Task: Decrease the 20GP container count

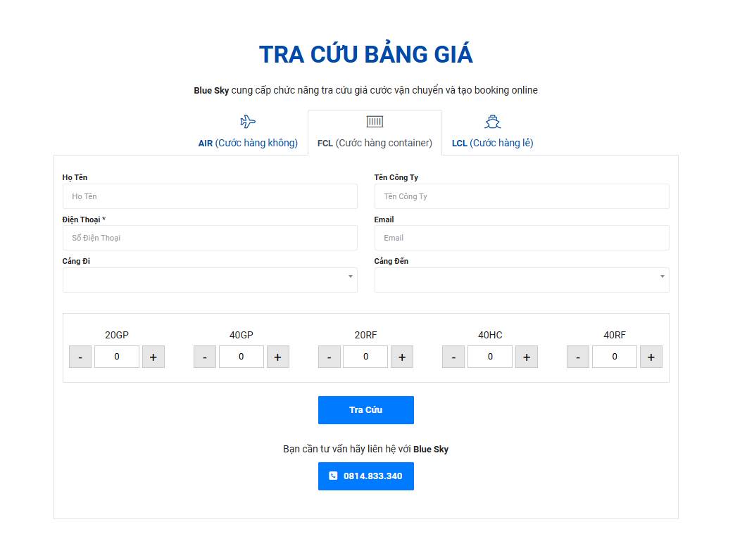Action: pyautogui.click(x=80, y=357)
